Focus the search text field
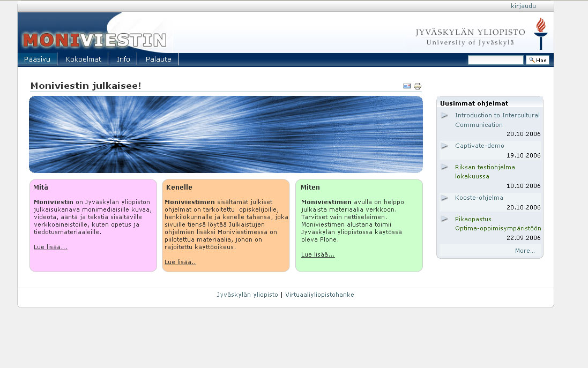Viewport: 588px width, 368px height. click(x=495, y=60)
